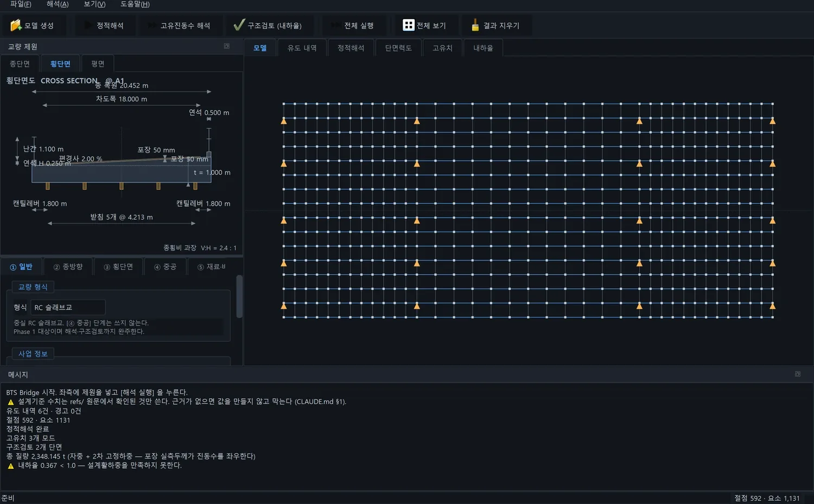Click the 총 질량 2,348.145 t message line
814x504 pixels.
click(x=131, y=456)
